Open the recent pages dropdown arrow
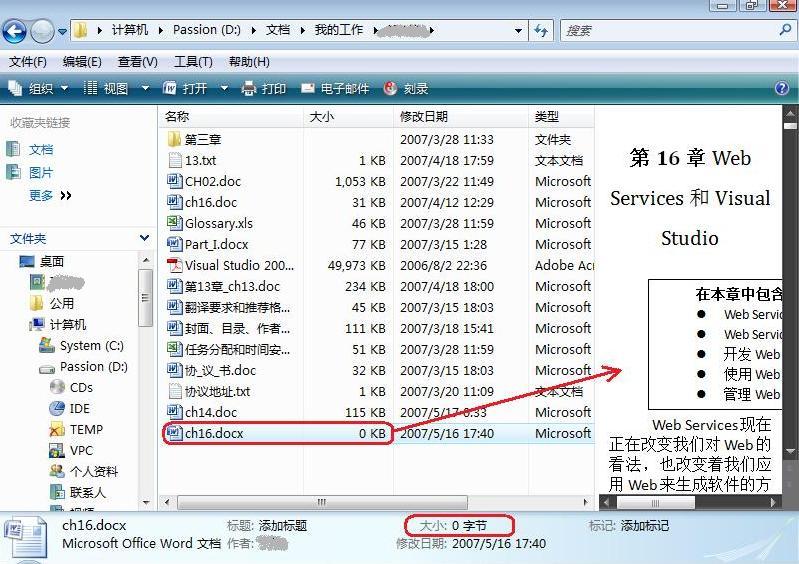 point(62,32)
